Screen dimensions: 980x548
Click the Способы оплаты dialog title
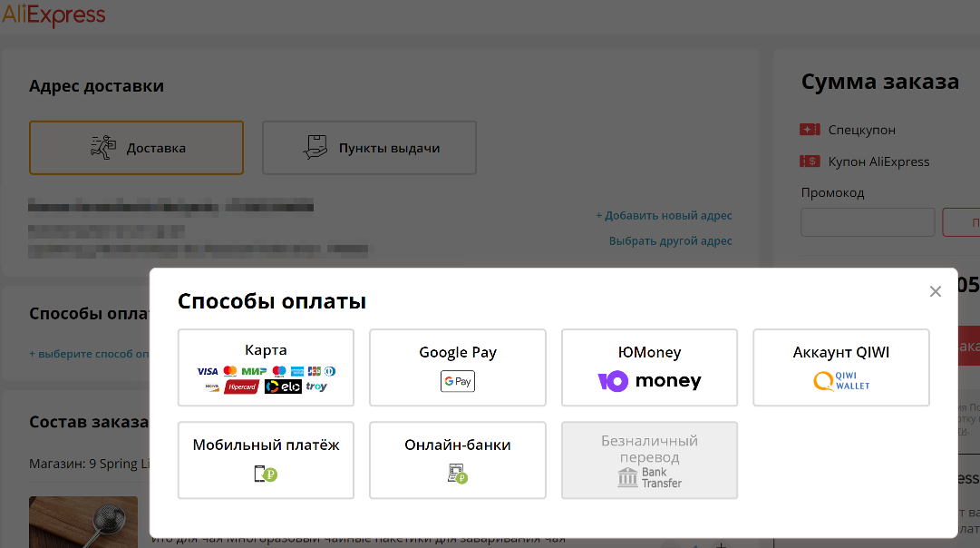(x=272, y=301)
